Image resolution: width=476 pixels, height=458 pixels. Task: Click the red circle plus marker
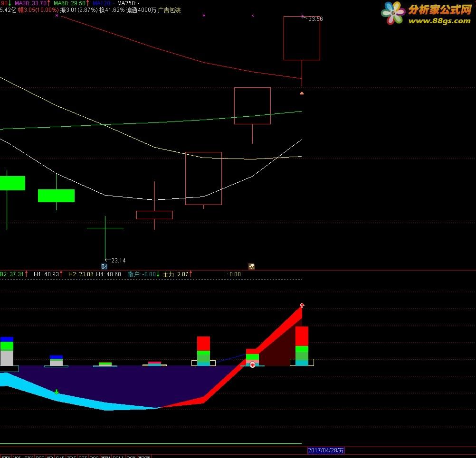pyautogui.click(x=252, y=365)
